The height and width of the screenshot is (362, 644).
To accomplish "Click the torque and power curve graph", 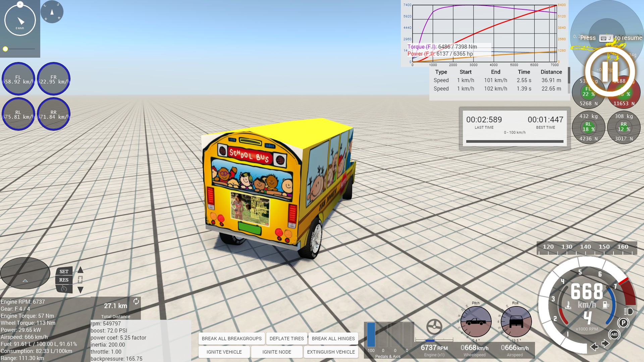I will [484, 33].
